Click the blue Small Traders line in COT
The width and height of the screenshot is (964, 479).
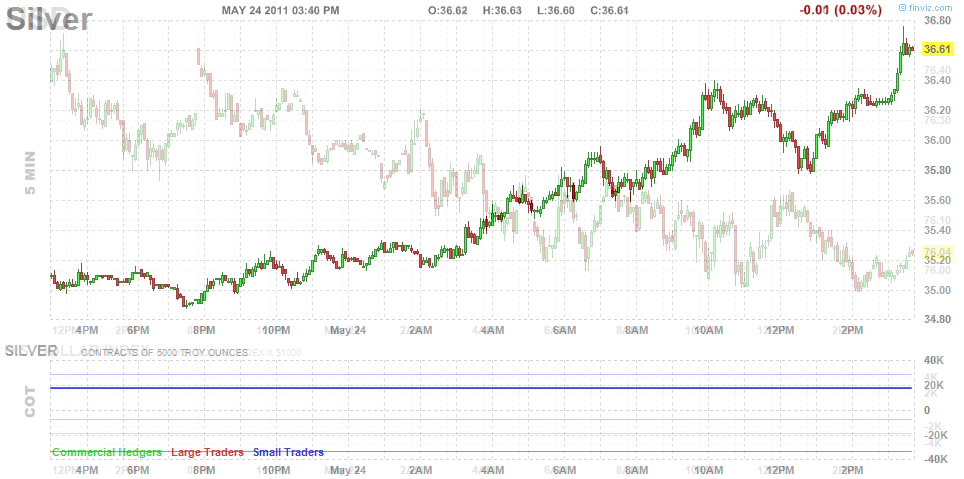tap(480, 387)
